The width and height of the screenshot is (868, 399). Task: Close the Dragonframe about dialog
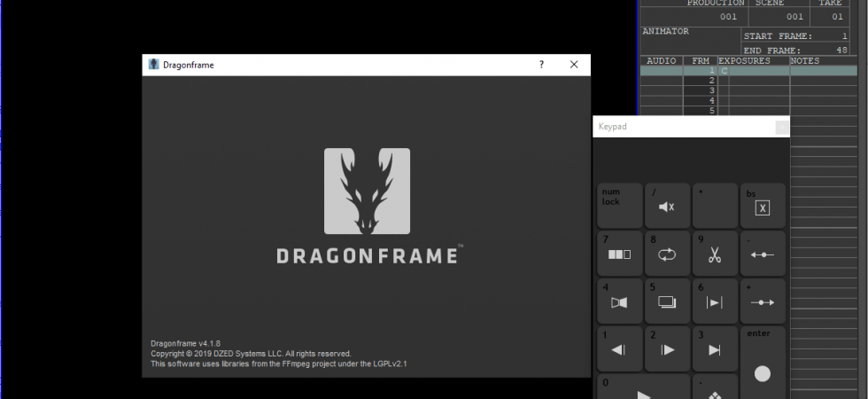click(574, 65)
